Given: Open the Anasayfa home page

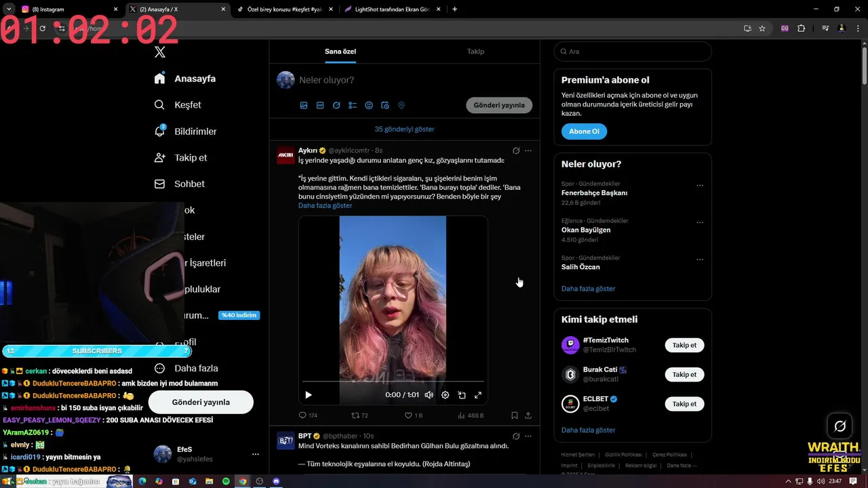Looking at the screenshot, I should [x=185, y=79].
